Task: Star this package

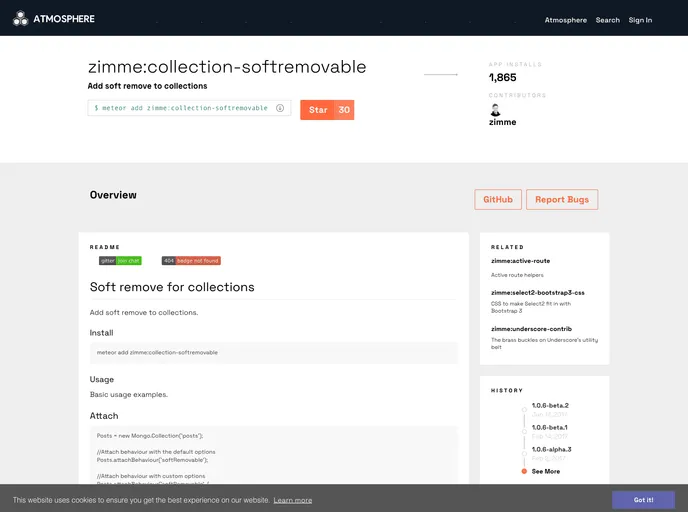Action: click(318, 110)
